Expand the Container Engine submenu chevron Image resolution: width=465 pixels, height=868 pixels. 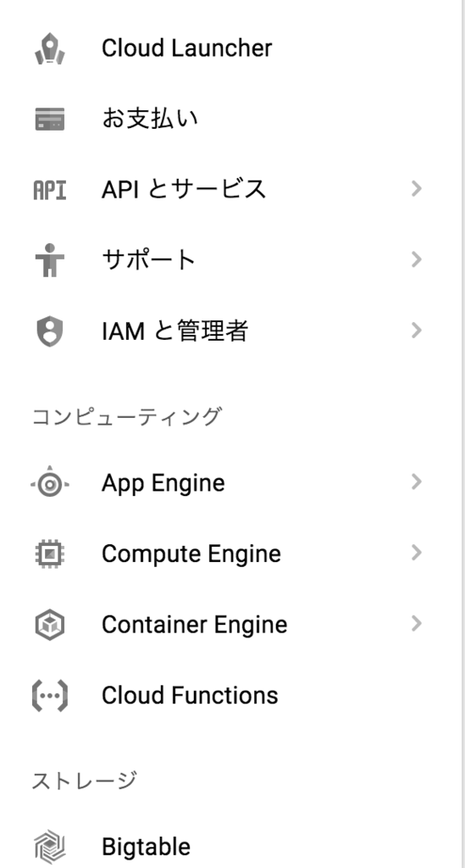pos(417,624)
